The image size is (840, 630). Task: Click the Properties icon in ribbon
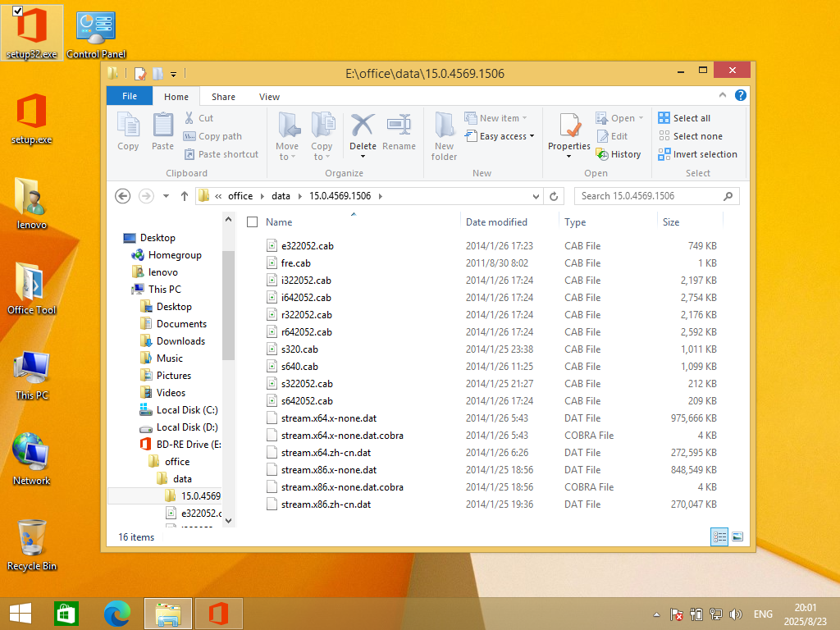pos(569,127)
